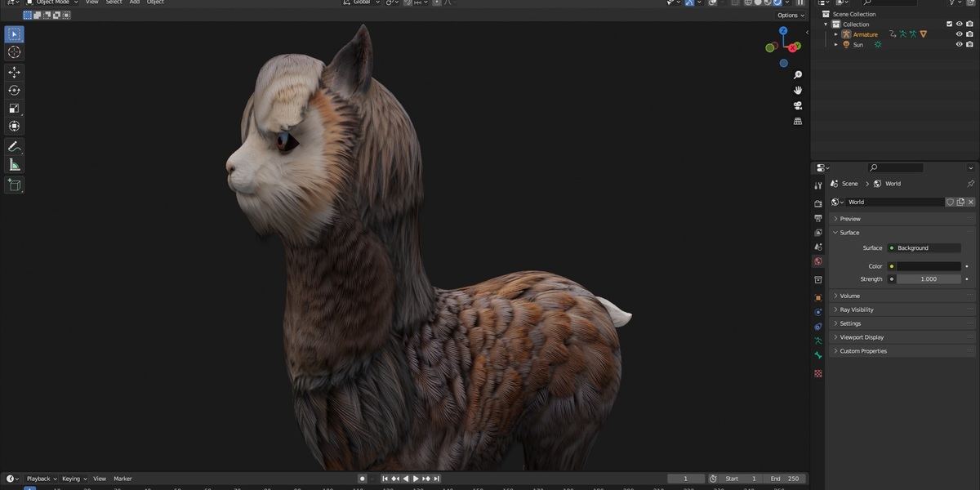The height and width of the screenshot is (490, 980).
Task: Select the Scale tool
Action: [14, 109]
